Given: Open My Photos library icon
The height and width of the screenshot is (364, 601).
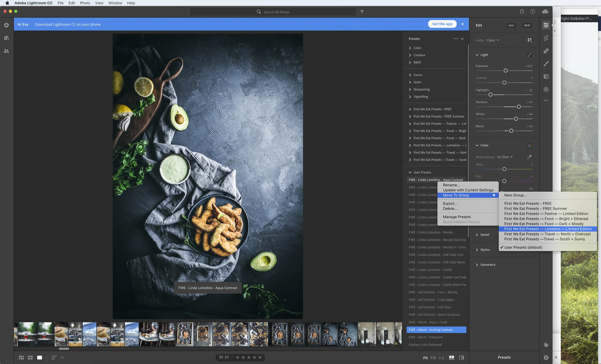Looking at the screenshot, I should pyautogui.click(x=6, y=38).
